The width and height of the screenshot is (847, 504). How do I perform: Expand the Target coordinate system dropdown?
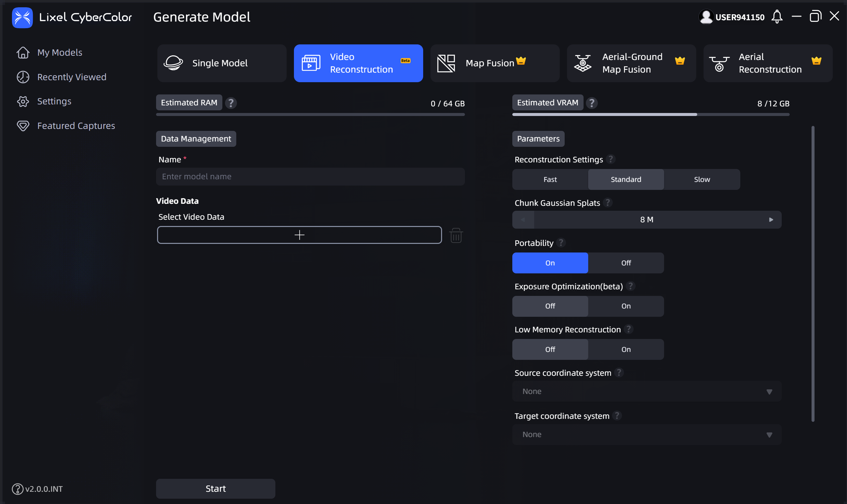click(x=647, y=434)
